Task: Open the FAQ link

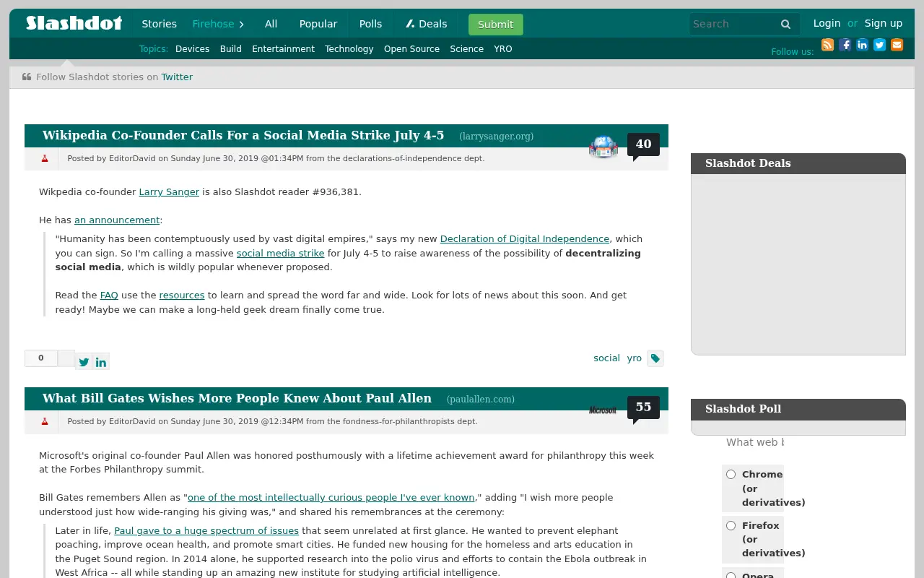Action: pyautogui.click(x=109, y=295)
